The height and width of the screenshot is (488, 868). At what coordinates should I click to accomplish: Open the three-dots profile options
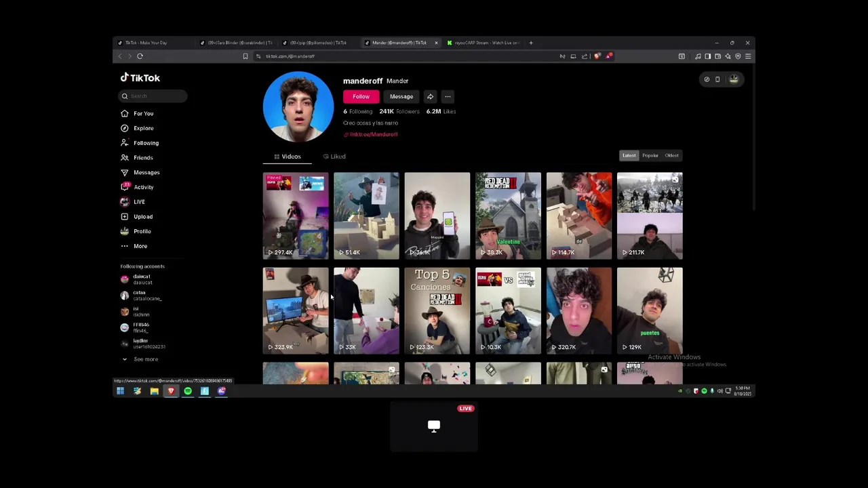[448, 96]
